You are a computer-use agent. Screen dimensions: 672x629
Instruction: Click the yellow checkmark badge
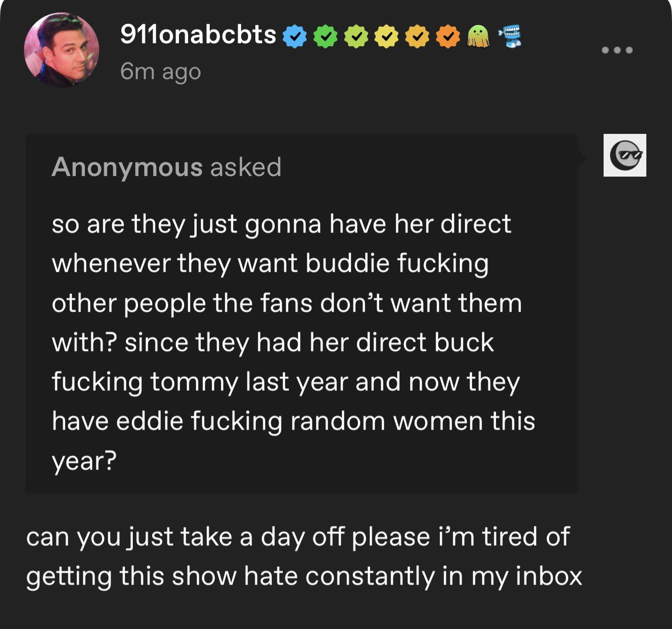coord(387,37)
